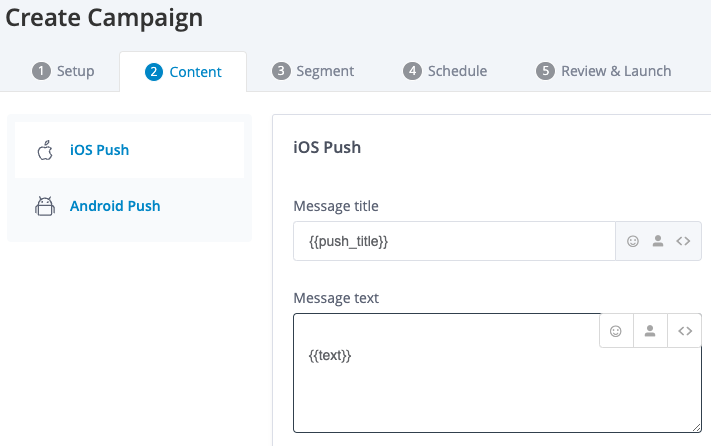The image size is (711, 446).
Task: Click emoji icon in Message title field
Action: (x=632, y=241)
